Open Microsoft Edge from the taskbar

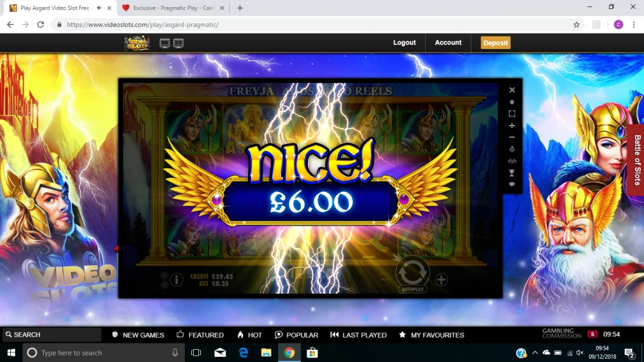(243, 353)
